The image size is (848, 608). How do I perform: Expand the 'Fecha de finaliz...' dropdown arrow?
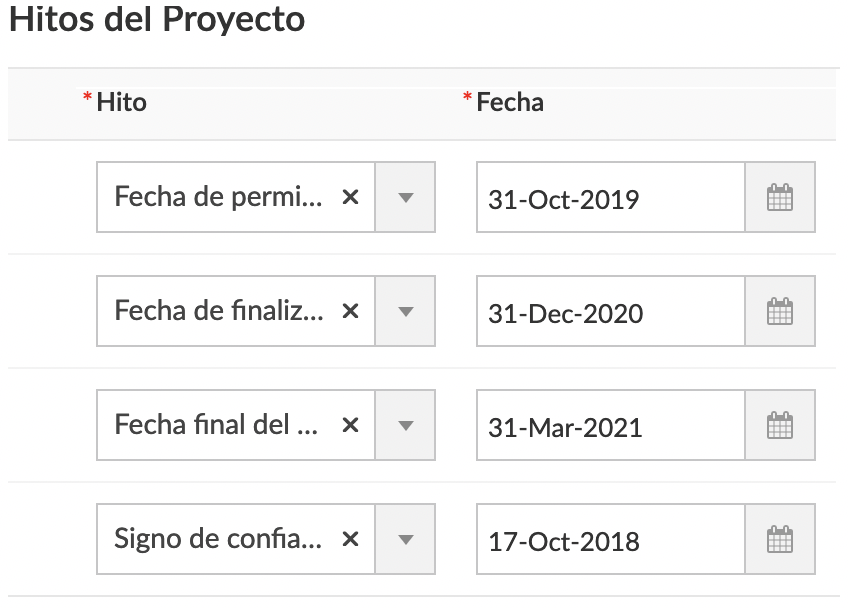click(405, 312)
